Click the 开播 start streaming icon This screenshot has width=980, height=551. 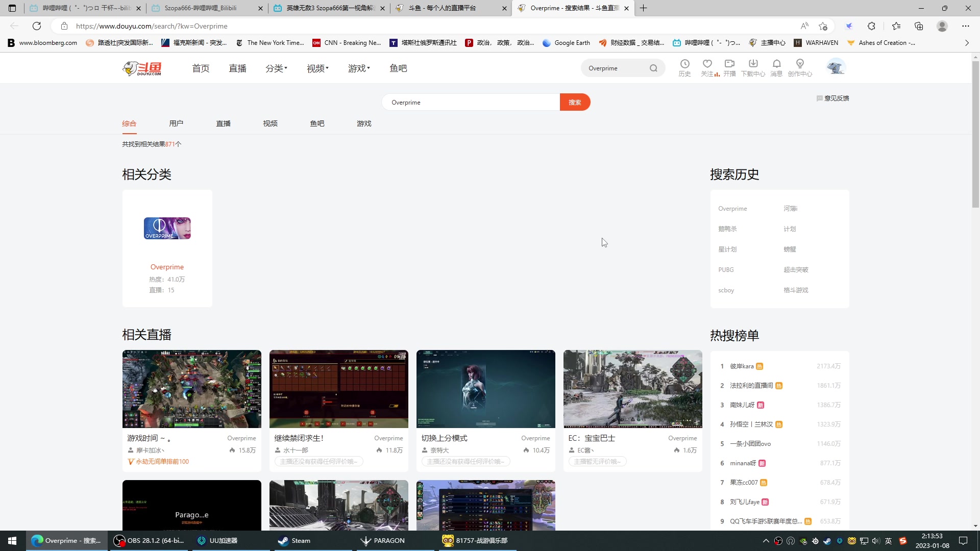pyautogui.click(x=729, y=68)
